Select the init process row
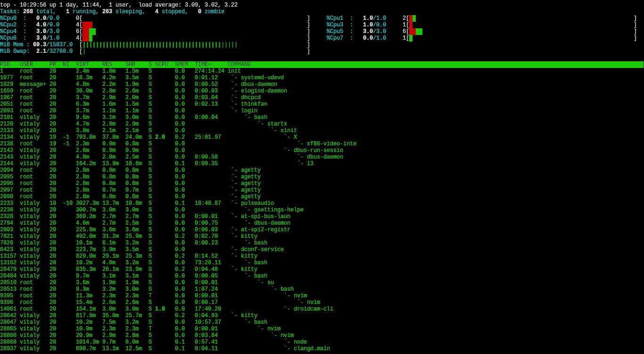Screen dimensions: 644x354 click(234, 71)
